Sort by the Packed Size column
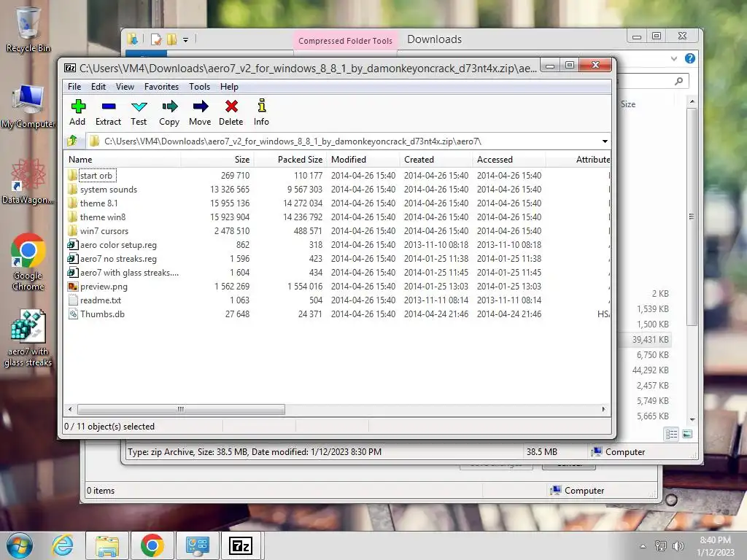Image resolution: width=747 pixels, height=560 pixels. pyautogui.click(x=290, y=160)
